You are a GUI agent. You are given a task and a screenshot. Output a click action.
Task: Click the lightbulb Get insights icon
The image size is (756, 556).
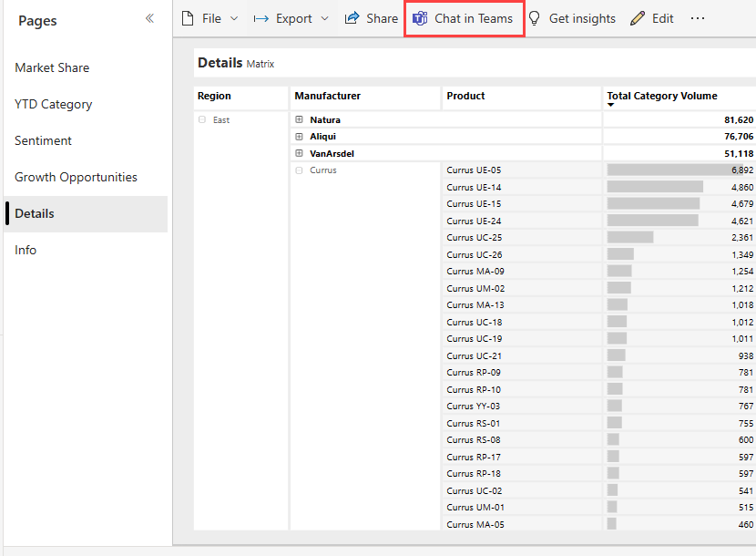[x=535, y=18]
